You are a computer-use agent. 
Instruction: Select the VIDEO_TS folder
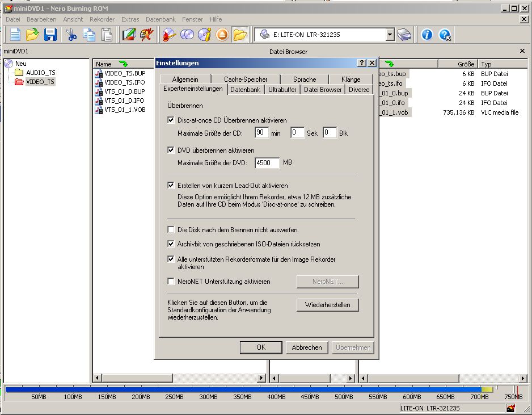point(35,82)
